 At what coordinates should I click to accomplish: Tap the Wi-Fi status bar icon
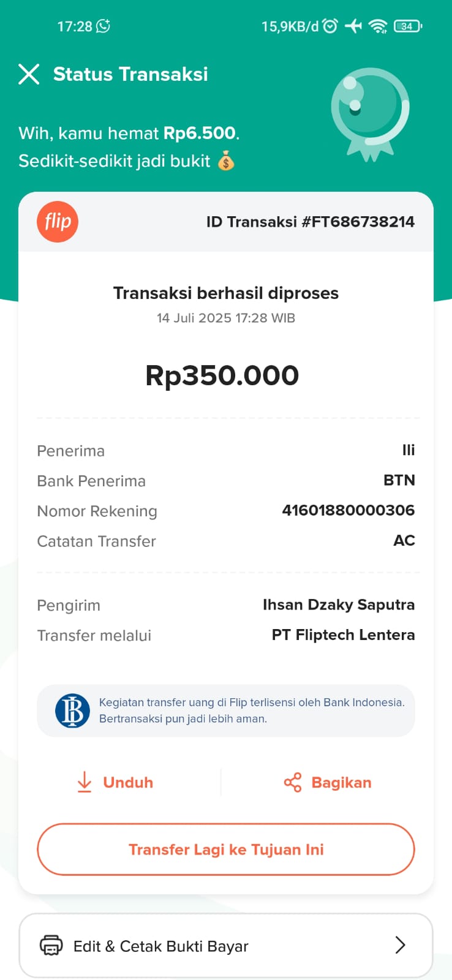click(379, 26)
